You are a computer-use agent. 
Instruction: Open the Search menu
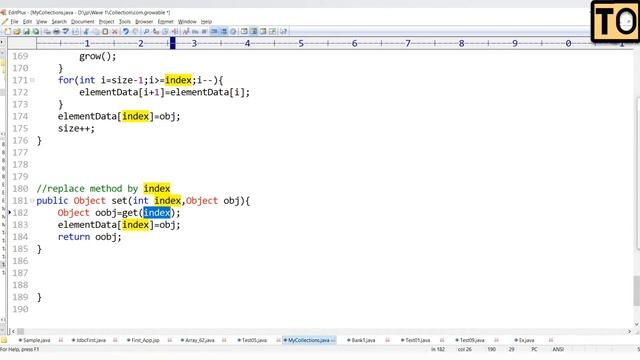(59, 22)
